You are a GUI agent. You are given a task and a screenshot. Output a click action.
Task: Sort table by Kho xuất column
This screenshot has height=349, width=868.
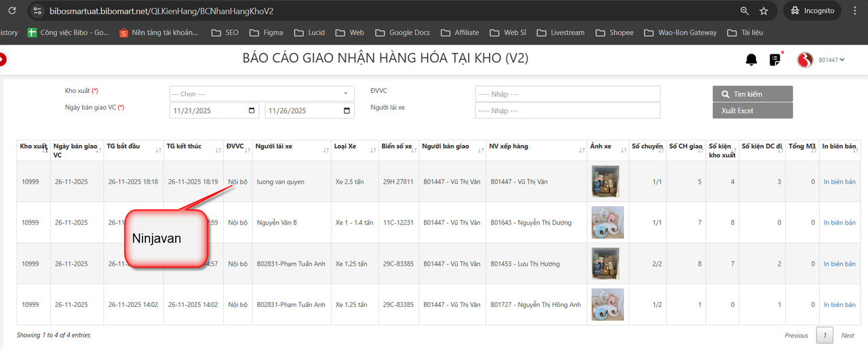pos(34,150)
